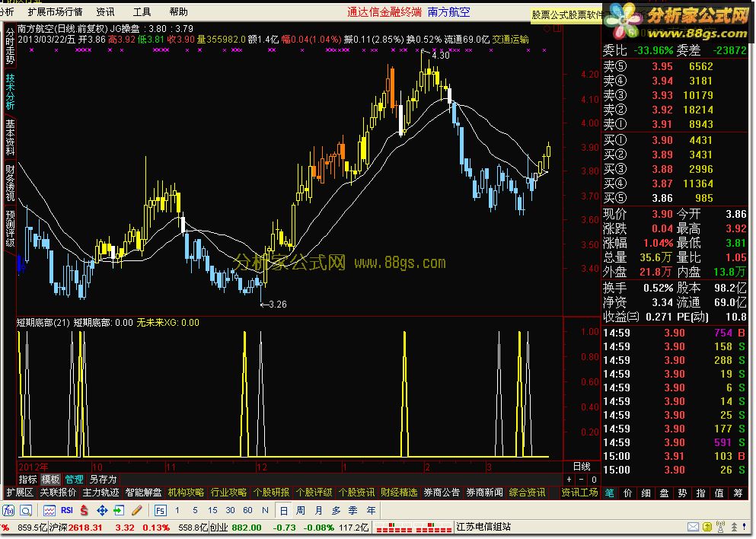Image resolution: width=756 pixels, height=539 pixels.
Task: Click the red-green market breadth bars indicator
Action: point(414,528)
